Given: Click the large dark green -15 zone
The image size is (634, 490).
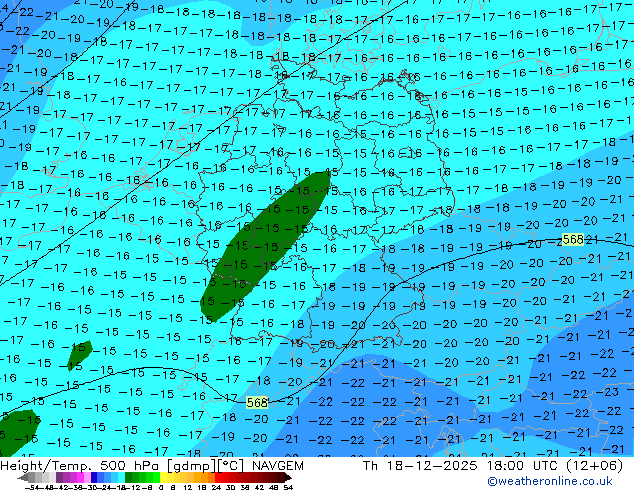Looking at the screenshot, I should tap(265, 247).
